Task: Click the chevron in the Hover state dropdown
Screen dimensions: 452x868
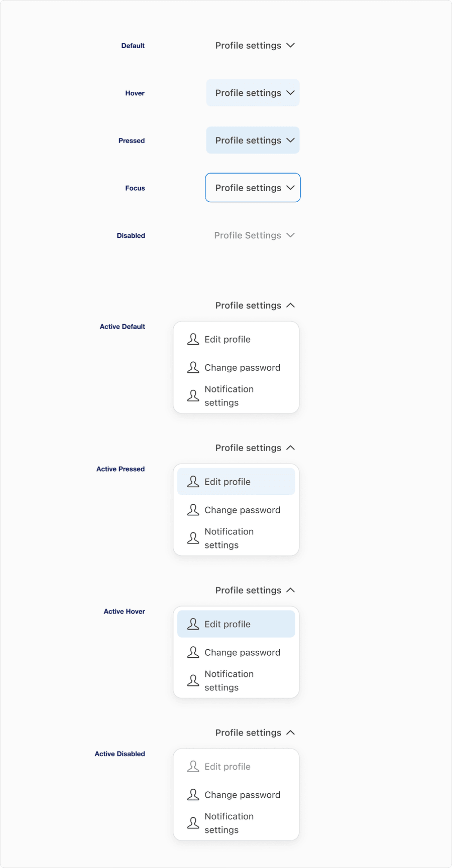Action: click(290, 93)
